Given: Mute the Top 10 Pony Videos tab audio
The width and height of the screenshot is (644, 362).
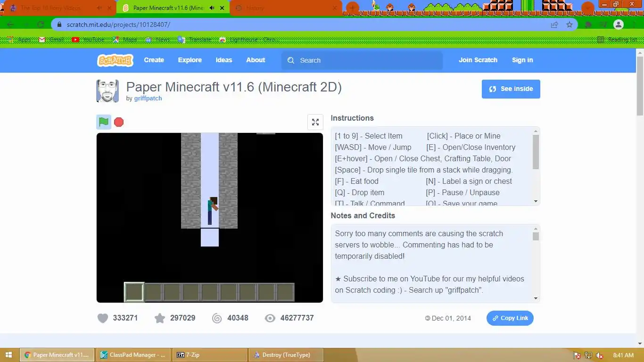Looking at the screenshot, I should (x=99, y=8).
